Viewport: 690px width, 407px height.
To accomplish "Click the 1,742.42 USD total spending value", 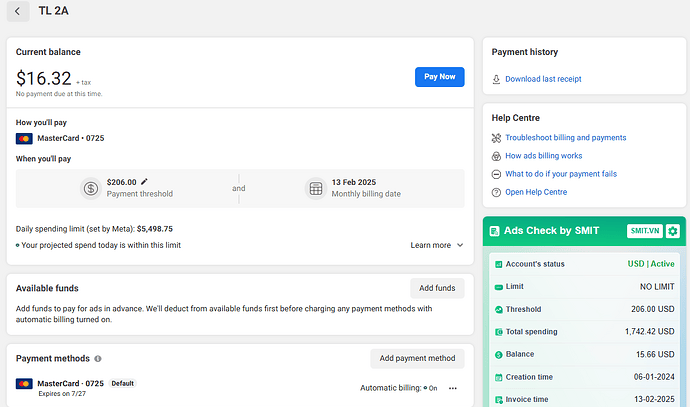I will tap(650, 331).
